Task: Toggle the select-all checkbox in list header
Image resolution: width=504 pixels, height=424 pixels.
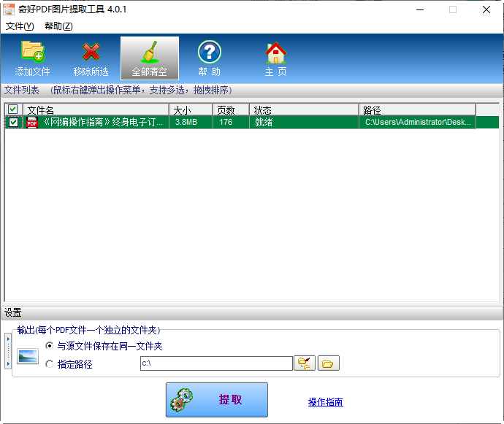Action: tap(12, 109)
